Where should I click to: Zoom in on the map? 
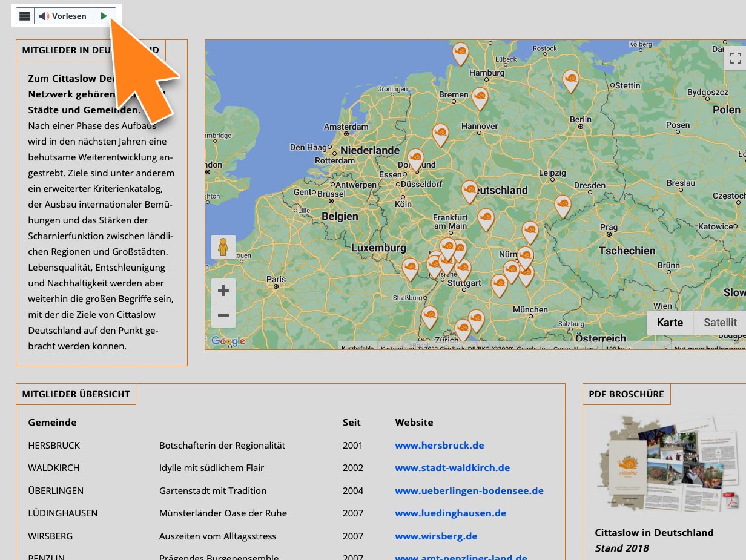223,291
